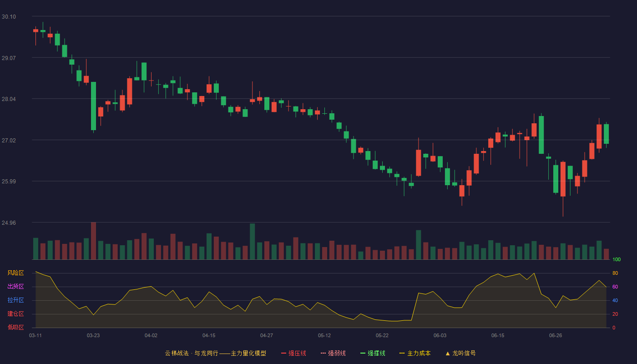Select the 05-12 date label

324,335
